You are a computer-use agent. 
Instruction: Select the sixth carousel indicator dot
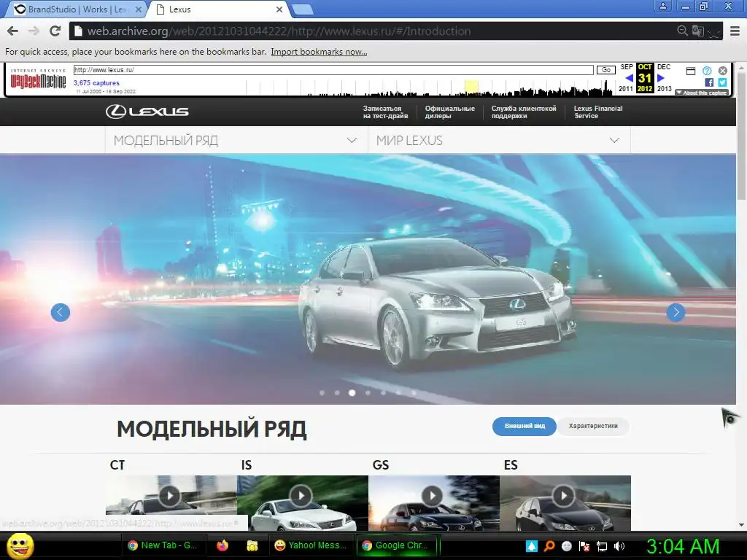(399, 393)
